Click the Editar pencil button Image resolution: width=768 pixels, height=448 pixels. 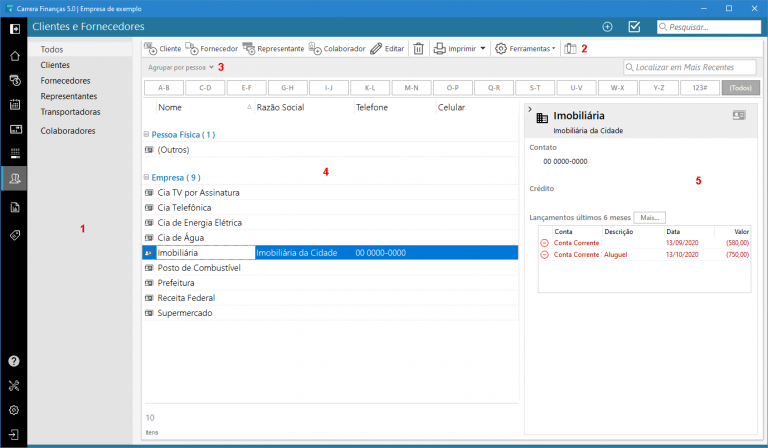pos(387,48)
